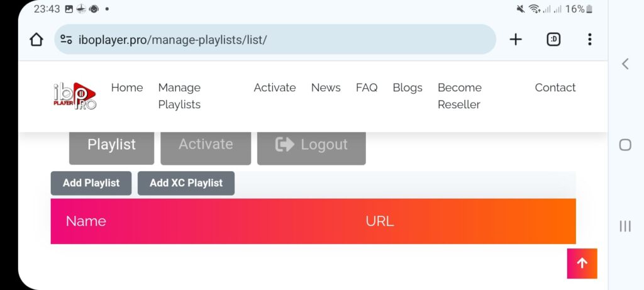Tap the Android back chevron

tap(625, 64)
